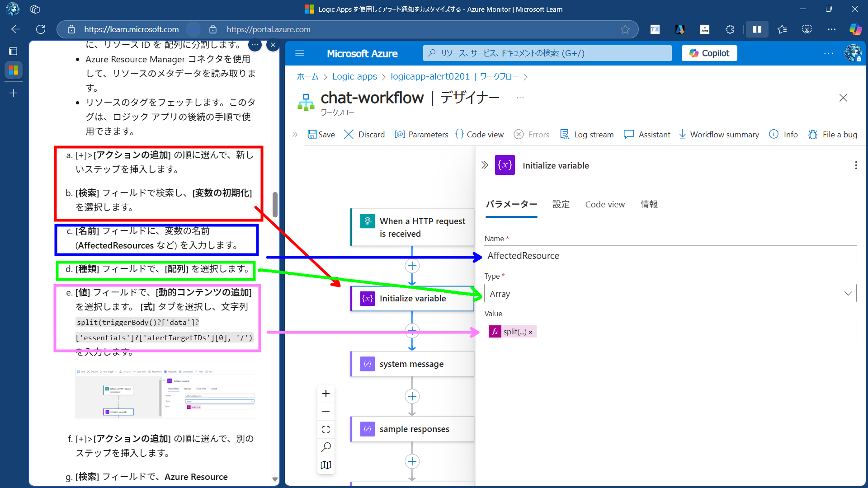Open the Azure portal hamburger menu
Image resolution: width=868 pixels, height=488 pixels.
point(299,53)
